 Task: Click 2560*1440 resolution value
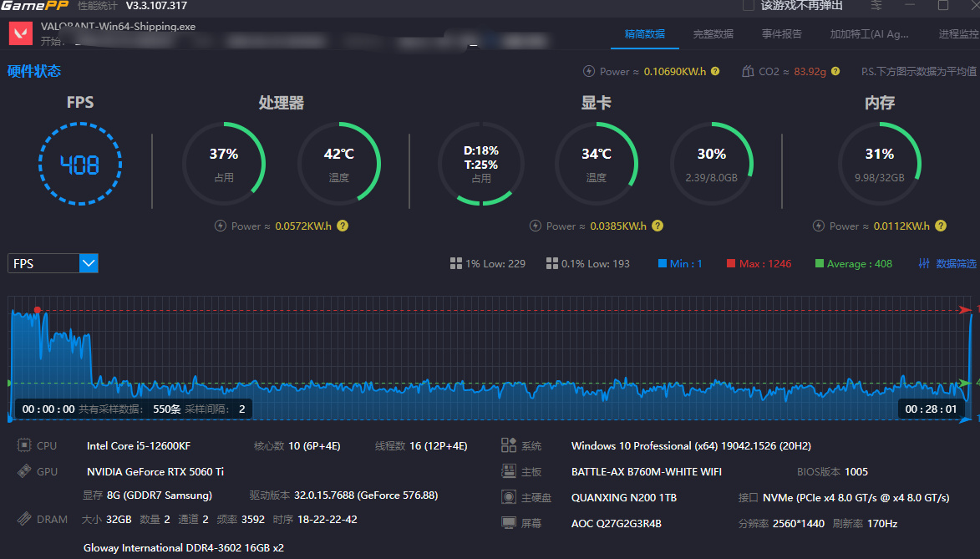tap(798, 523)
